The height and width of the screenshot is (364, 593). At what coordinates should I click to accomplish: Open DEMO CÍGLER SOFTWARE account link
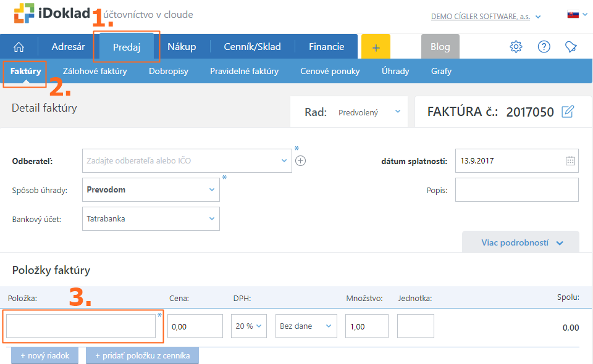click(x=481, y=17)
